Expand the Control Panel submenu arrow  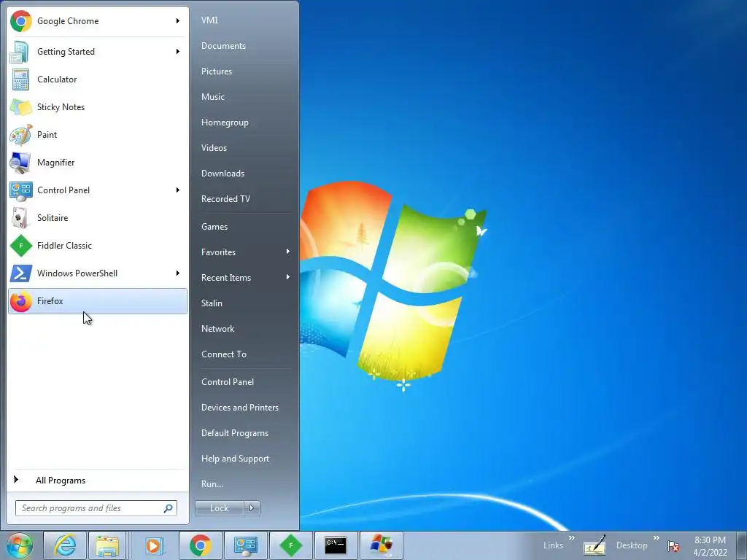[x=178, y=190]
